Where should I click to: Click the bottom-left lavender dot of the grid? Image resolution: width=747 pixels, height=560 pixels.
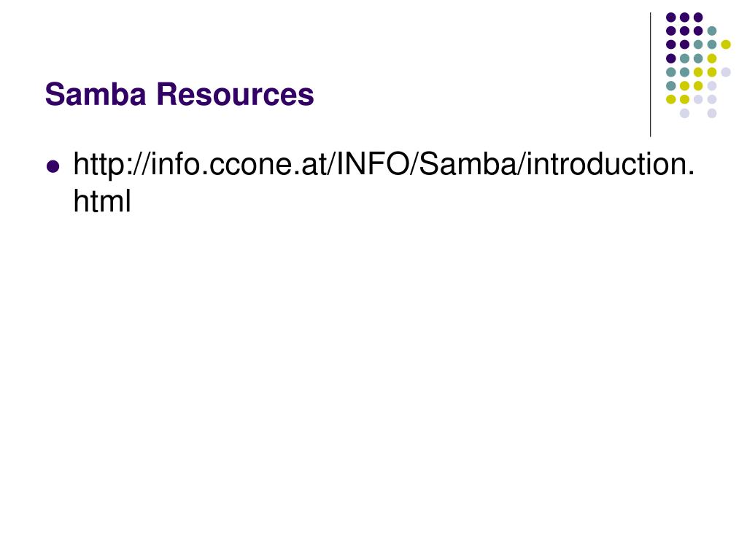(684, 113)
